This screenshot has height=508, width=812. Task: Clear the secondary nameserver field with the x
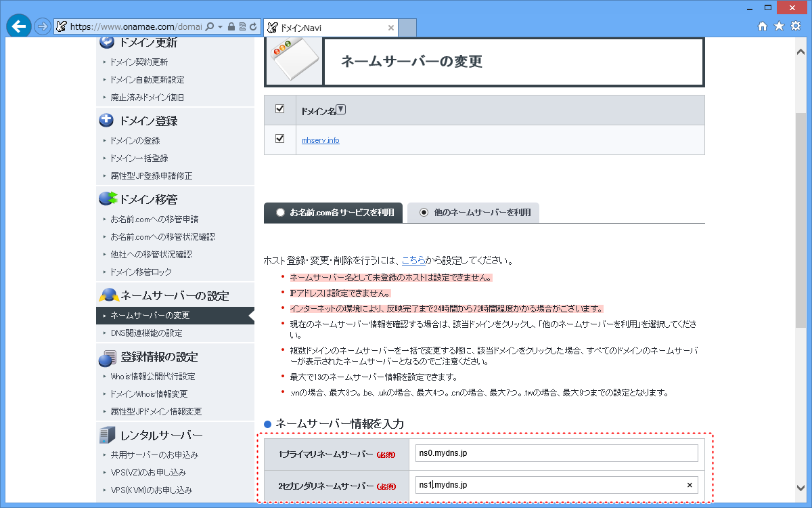point(690,484)
